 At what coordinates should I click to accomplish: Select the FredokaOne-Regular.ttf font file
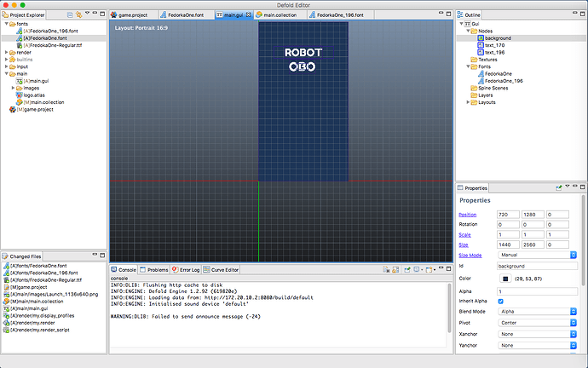[53, 45]
